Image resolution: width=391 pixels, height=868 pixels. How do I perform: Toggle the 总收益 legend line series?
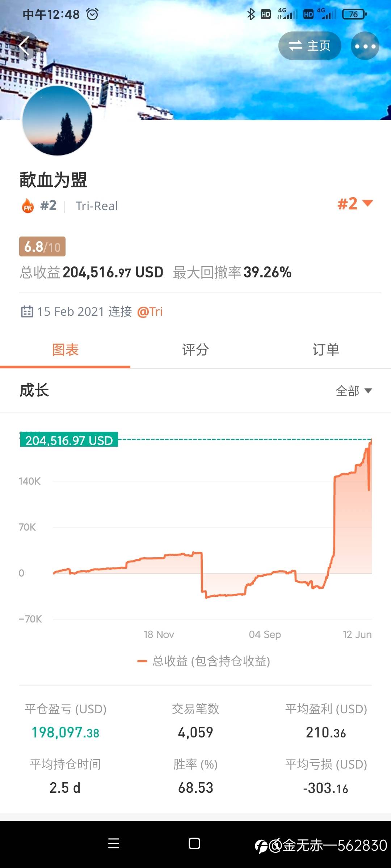[x=204, y=661]
